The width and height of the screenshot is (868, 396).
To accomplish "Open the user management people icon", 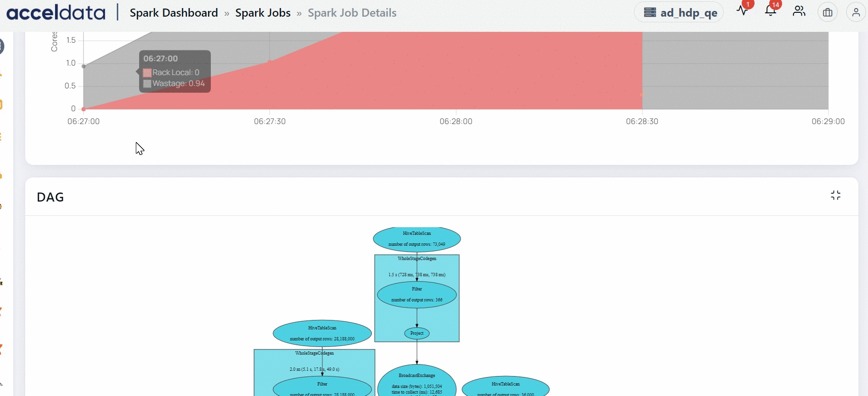I will (x=799, y=11).
